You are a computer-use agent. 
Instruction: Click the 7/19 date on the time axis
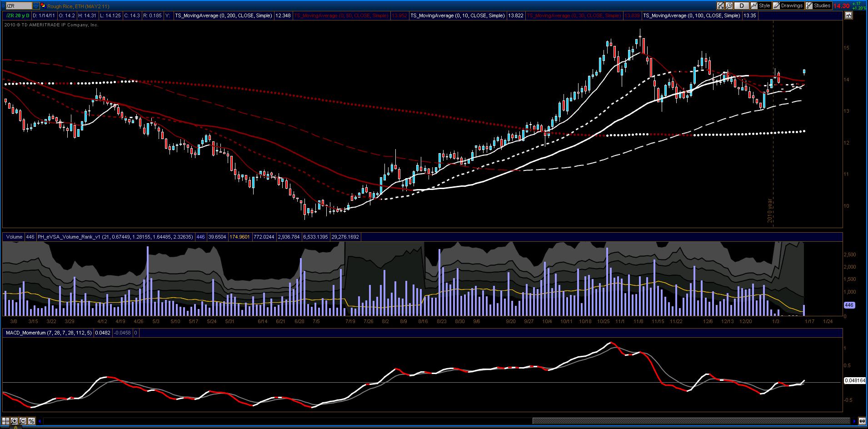pyautogui.click(x=350, y=321)
